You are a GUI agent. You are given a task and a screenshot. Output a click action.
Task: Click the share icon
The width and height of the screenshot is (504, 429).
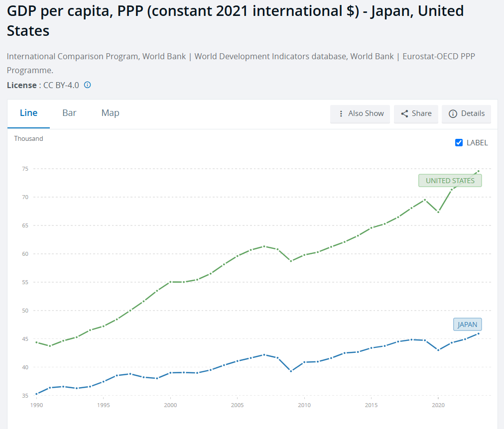click(x=404, y=113)
